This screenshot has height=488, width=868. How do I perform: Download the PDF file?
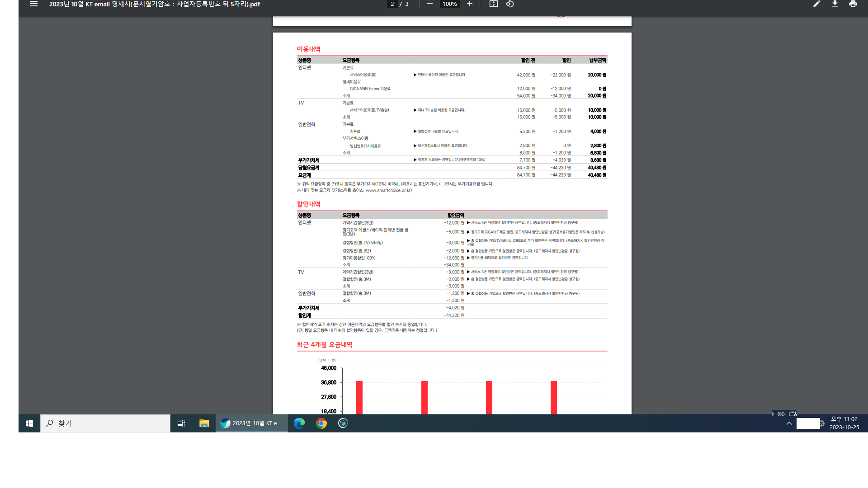click(835, 4)
